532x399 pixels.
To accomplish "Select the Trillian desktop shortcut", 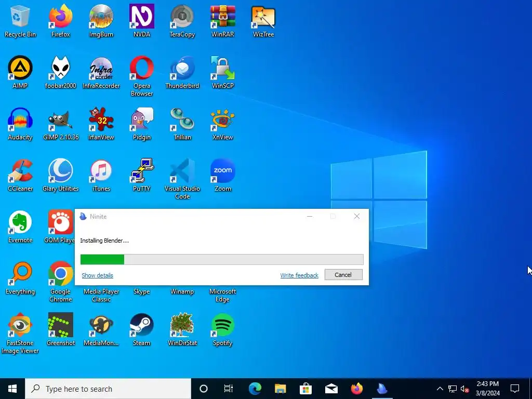I will point(182,124).
